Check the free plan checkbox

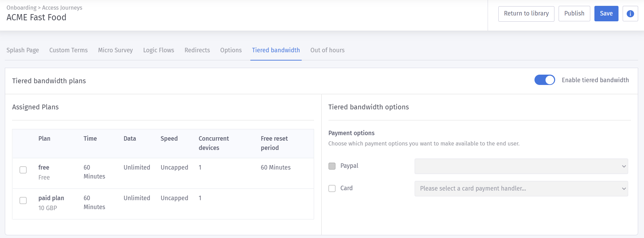click(23, 170)
